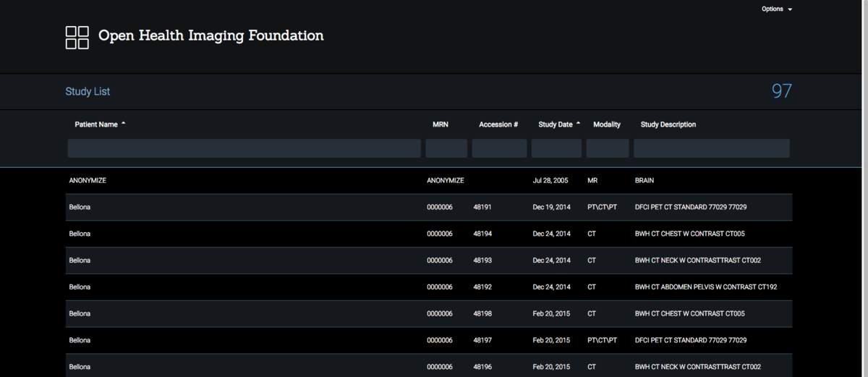Click the MRN column header

(440, 124)
